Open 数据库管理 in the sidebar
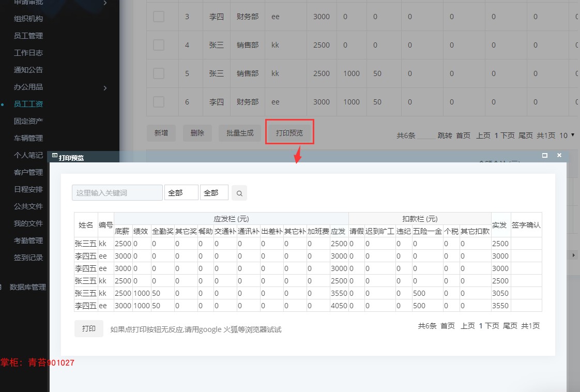 click(28, 287)
